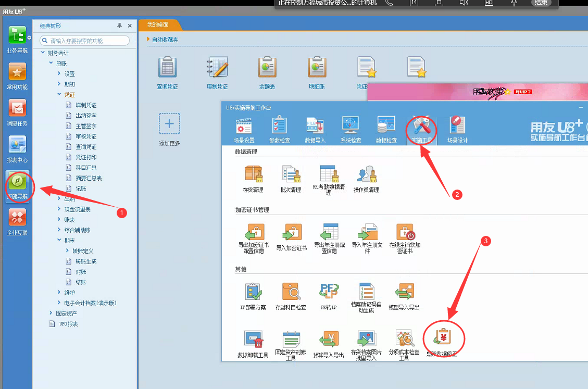Open 档案助记码自动生成 tool

pyautogui.click(x=366, y=298)
